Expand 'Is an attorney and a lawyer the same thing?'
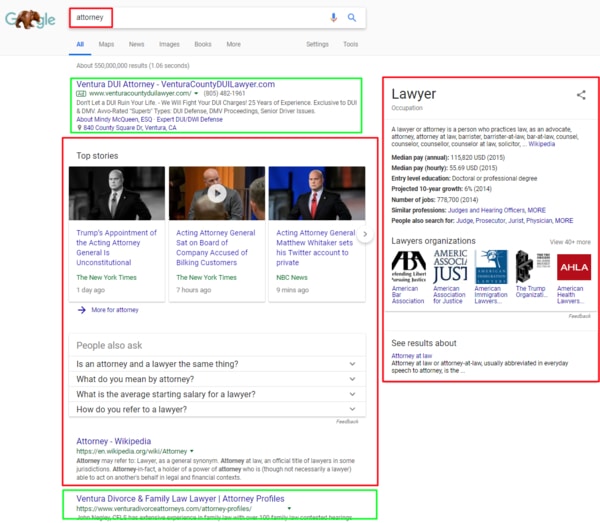This screenshot has height=523, width=600. click(217, 364)
